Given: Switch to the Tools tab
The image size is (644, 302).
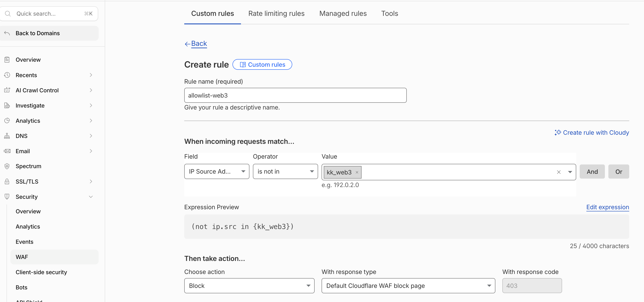Looking at the screenshot, I should [x=390, y=13].
